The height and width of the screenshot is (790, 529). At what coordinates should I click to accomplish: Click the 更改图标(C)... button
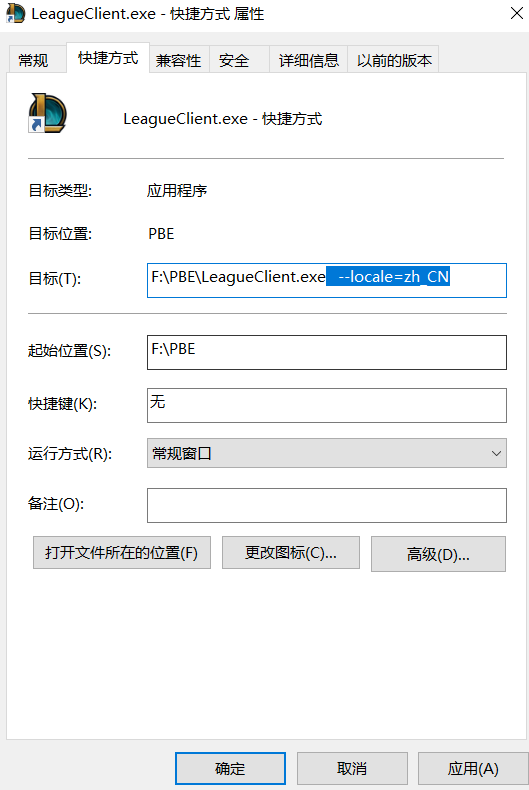coord(291,553)
